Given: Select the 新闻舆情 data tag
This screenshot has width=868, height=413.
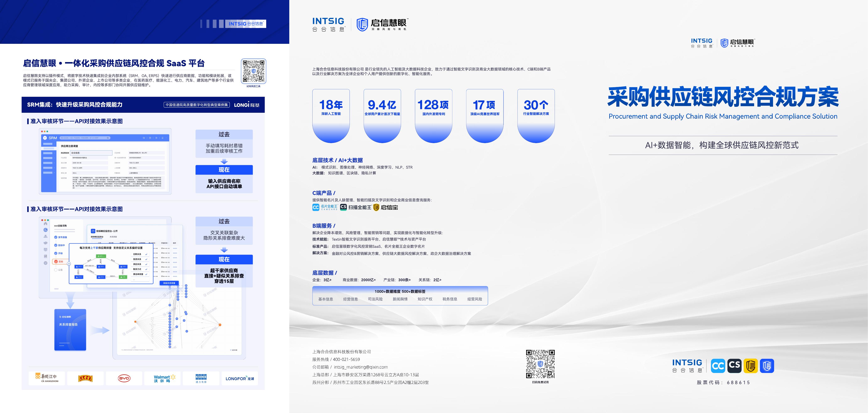Looking at the screenshot, I should click(400, 299).
